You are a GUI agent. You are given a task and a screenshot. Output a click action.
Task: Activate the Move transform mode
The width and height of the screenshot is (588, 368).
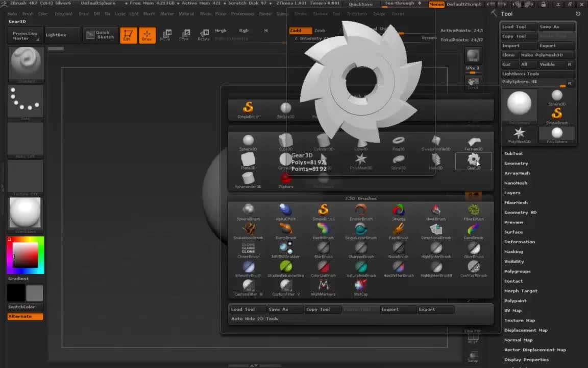click(x=165, y=35)
